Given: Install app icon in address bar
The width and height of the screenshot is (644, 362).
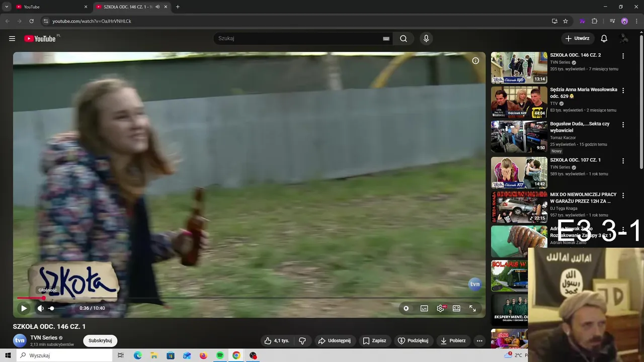Looking at the screenshot, I should 554,21.
